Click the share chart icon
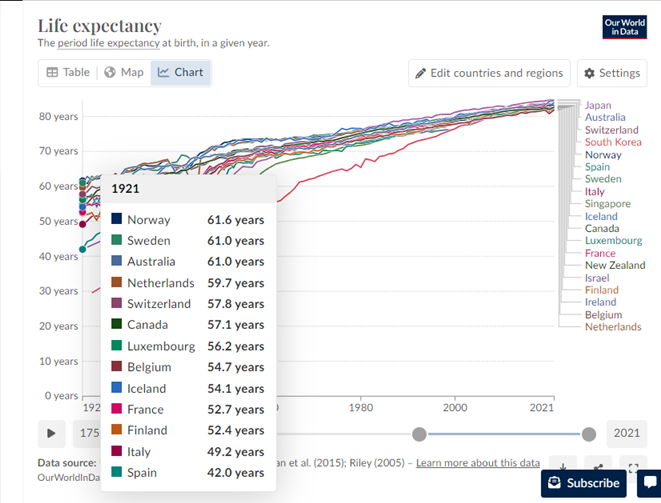Viewport: 661px width, 503px height. pos(598,466)
